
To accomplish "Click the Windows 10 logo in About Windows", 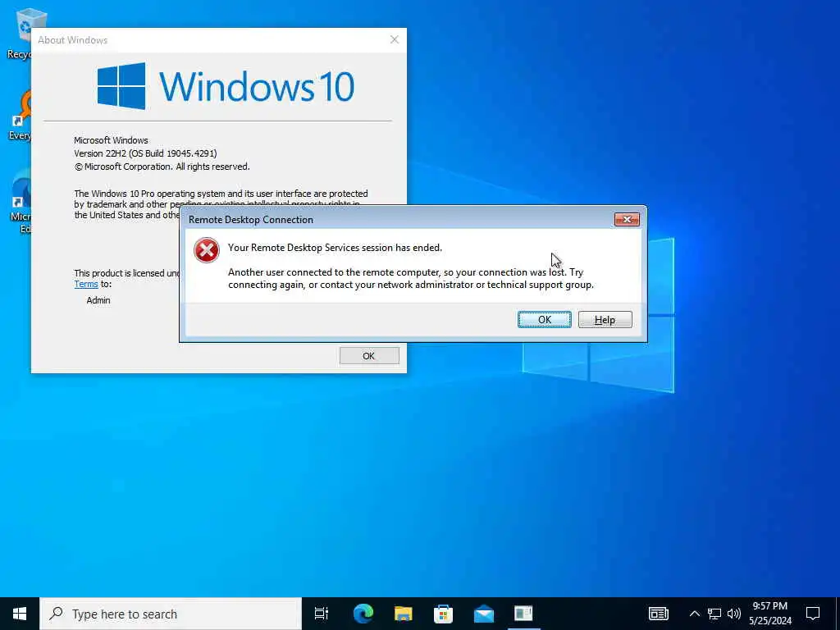I will tap(226, 86).
